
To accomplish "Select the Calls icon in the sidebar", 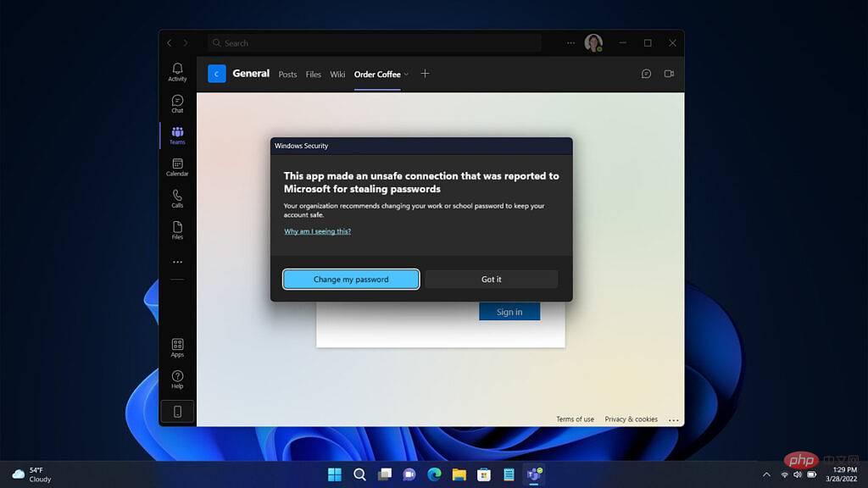I will [177, 200].
